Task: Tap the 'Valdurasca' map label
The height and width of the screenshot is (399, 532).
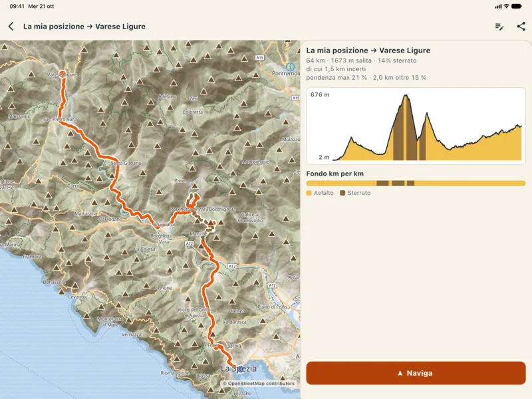Action: click(235, 322)
